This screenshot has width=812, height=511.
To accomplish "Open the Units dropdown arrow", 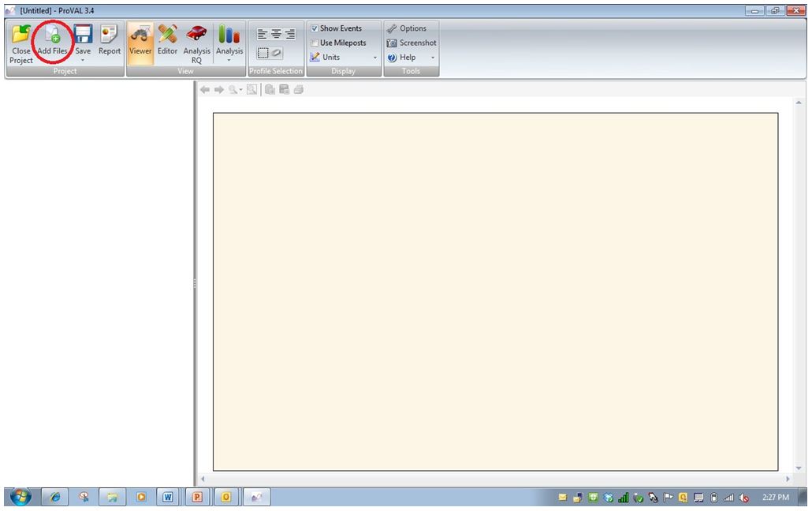I will (375, 58).
